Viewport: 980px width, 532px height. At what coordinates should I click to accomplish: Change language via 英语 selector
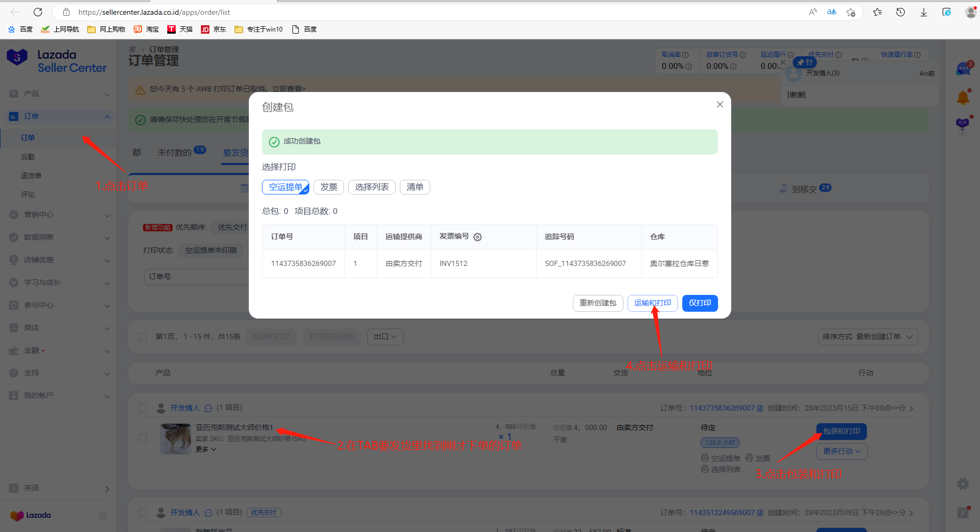point(58,488)
